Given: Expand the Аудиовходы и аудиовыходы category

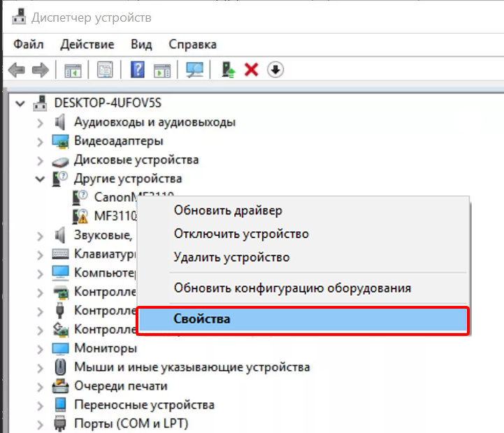Looking at the screenshot, I should click(x=41, y=122).
